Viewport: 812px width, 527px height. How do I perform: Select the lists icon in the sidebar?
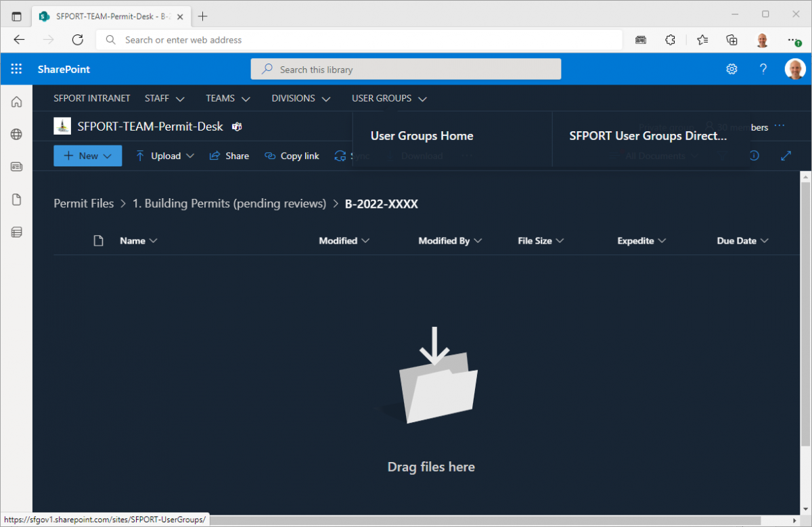tap(16, 231)
